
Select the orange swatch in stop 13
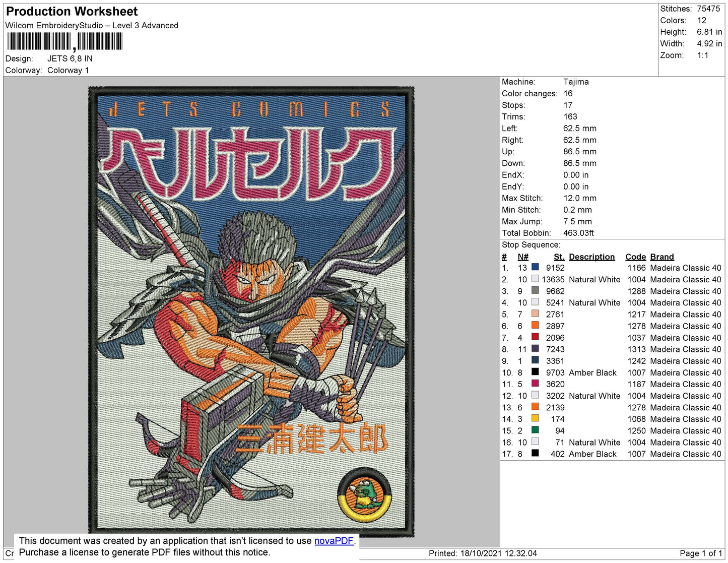[535, 407]
